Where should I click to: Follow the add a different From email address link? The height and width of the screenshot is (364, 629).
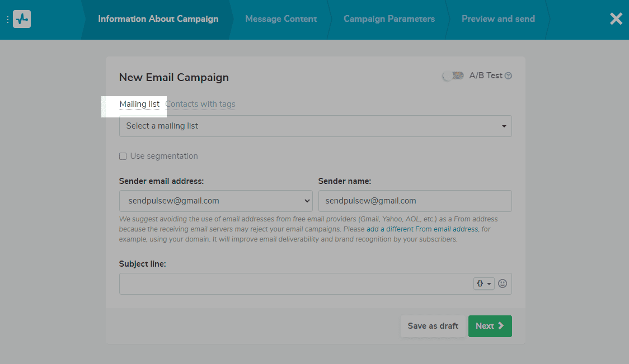[x=422, y=229]
